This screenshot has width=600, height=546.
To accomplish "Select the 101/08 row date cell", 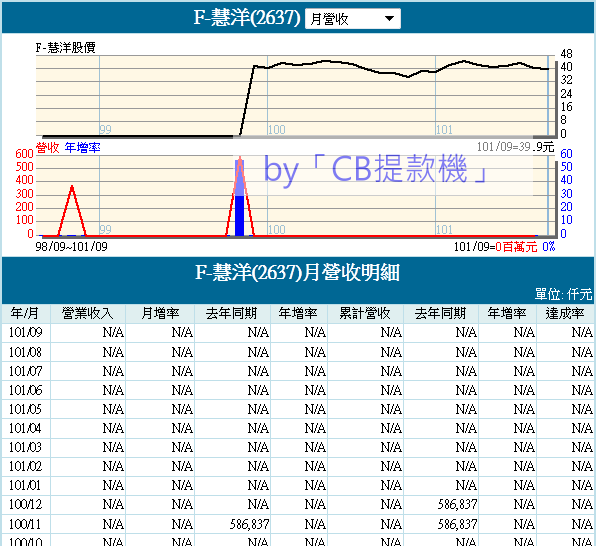I will (x=25, y=352).
